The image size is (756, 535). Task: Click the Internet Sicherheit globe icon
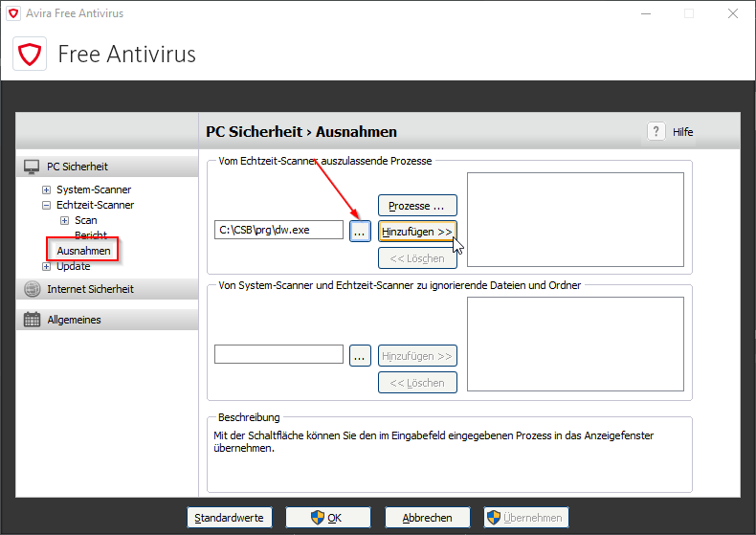[x=33, y=289]
